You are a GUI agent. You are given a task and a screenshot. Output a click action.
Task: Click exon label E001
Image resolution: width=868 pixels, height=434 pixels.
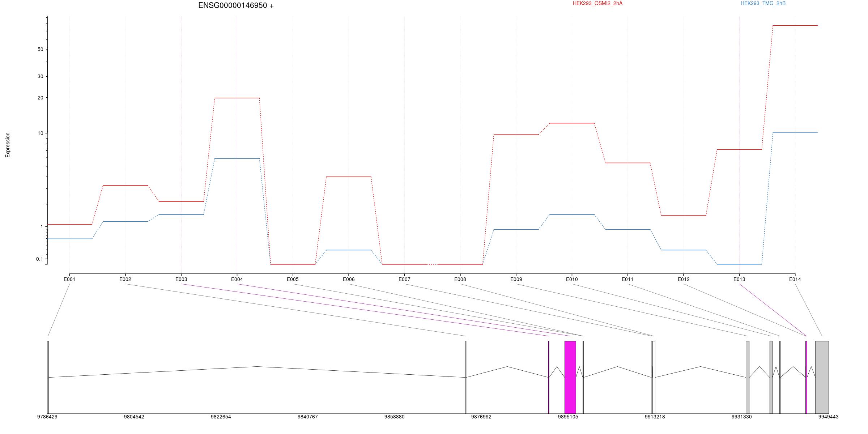pos(69,279)
